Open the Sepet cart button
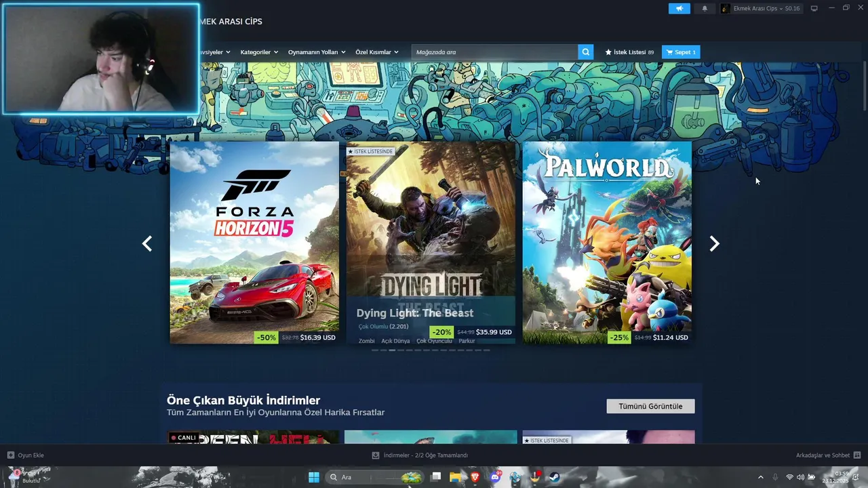Screen dimensions: 868x488 (x=681, y=52)
